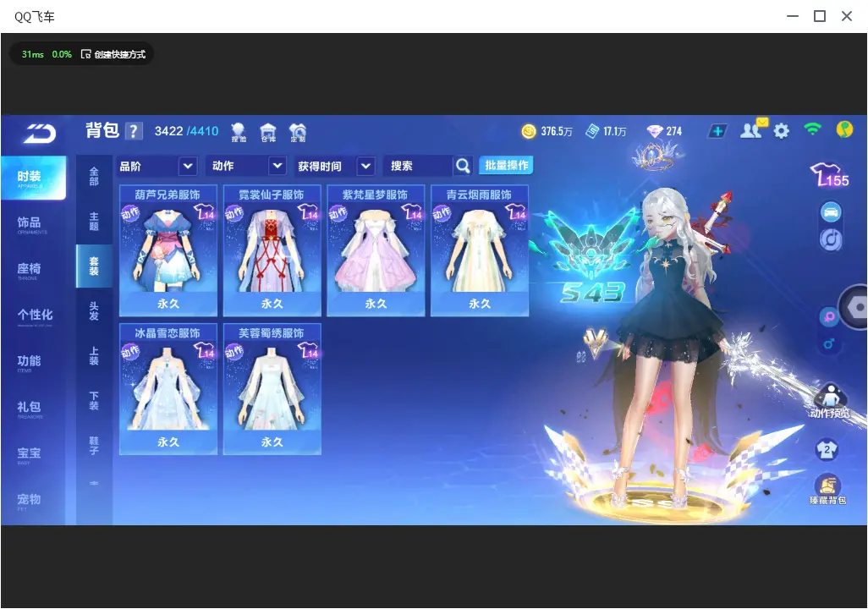Select the female gender icon
The height and width of the screenshot is (609, 868).
(x=829, y=317)
